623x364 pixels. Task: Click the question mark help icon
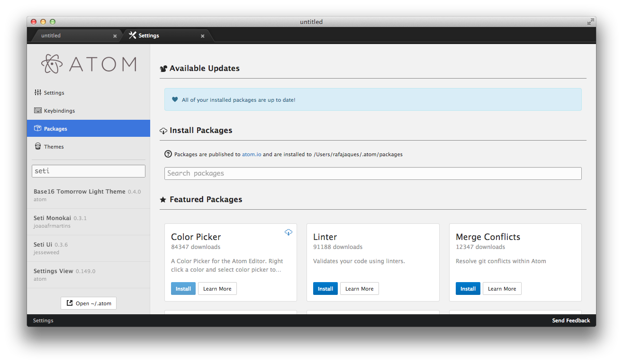(x=168, y=154)
